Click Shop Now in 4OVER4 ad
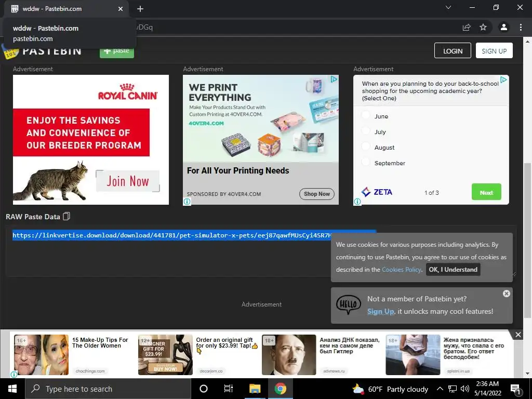The image size is (532, 399). (316, 194)
